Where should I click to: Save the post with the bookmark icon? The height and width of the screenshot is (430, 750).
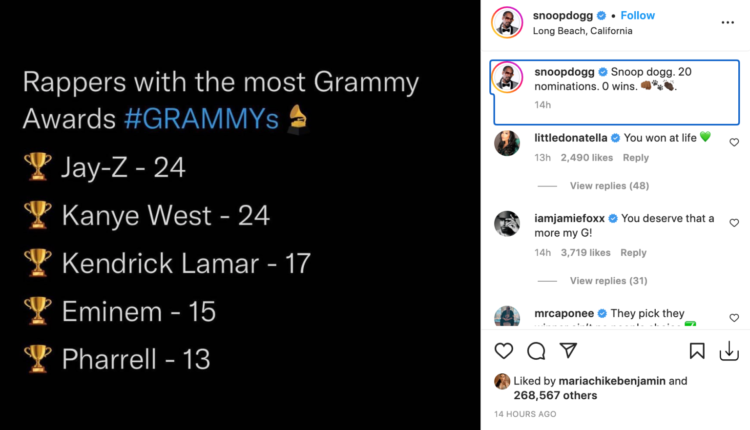697,351
